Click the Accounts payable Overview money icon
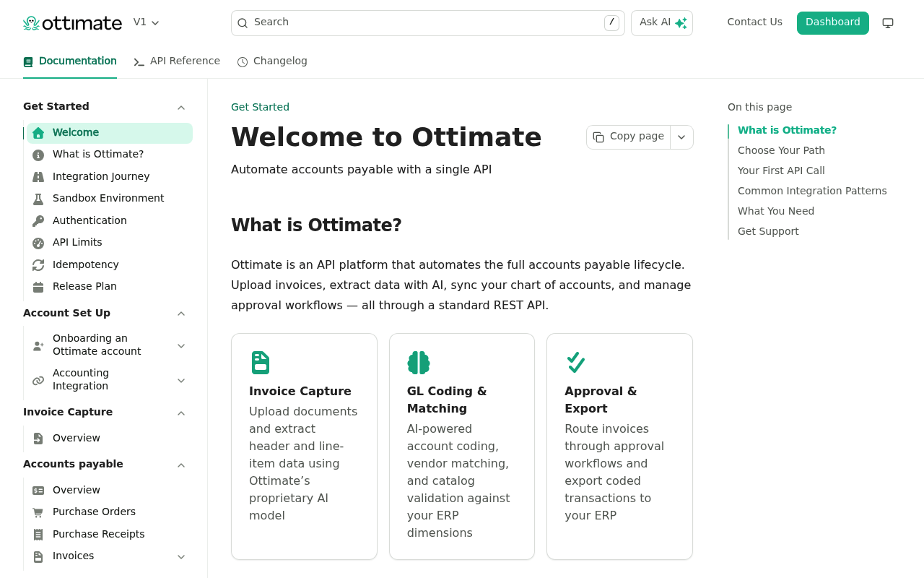 (38, 491)
